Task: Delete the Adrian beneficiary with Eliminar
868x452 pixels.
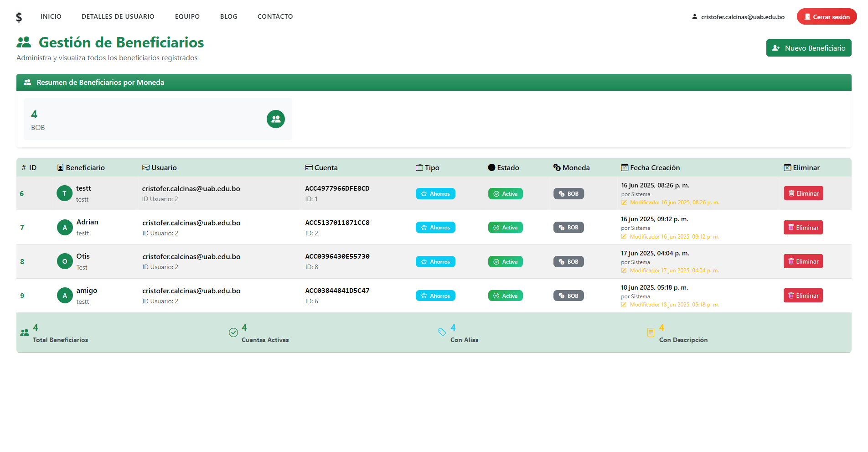Action: [803, 228]
